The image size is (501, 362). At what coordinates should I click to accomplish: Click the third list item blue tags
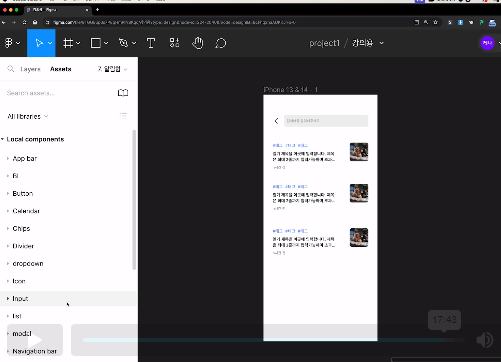[290, 231]
